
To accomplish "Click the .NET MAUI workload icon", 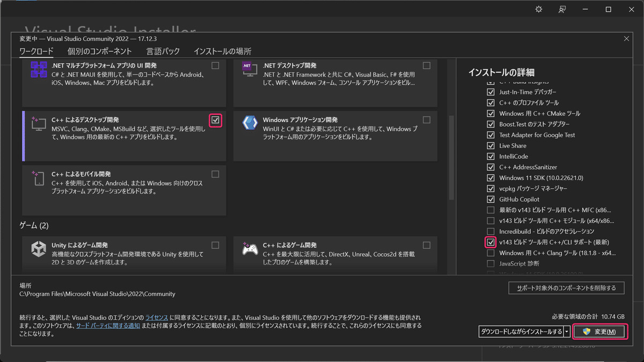I will tap(39, 69).
